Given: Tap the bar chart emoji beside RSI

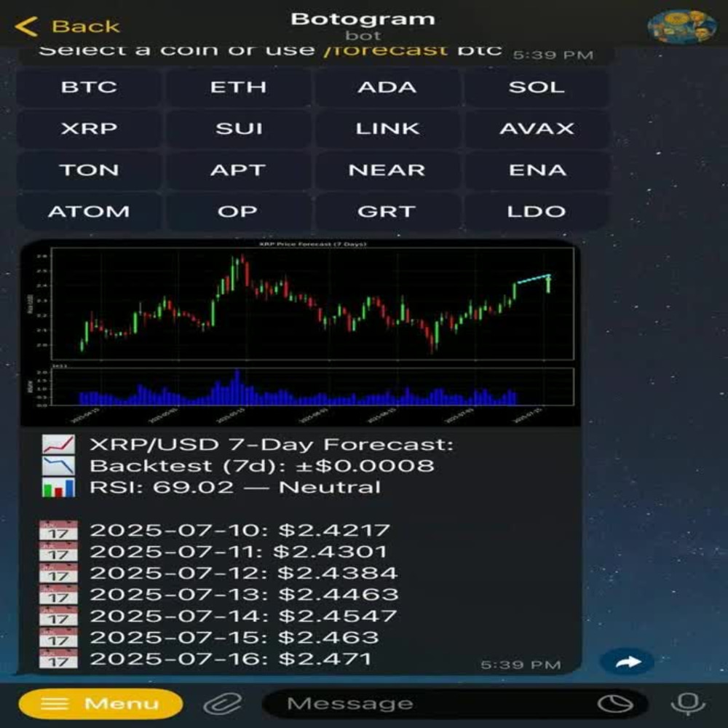Looking at the screenshot, I should [58, 488].
